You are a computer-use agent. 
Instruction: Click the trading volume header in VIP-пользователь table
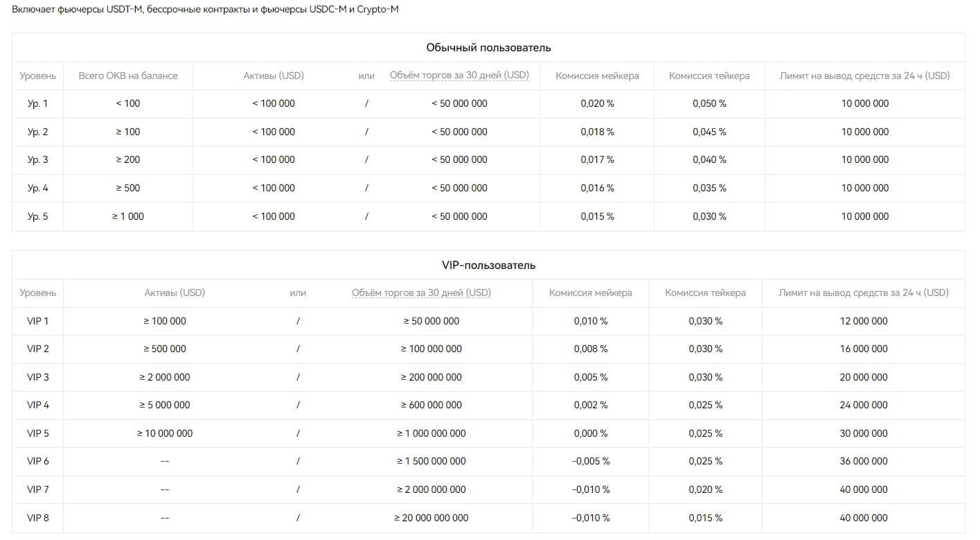point(421,293)
